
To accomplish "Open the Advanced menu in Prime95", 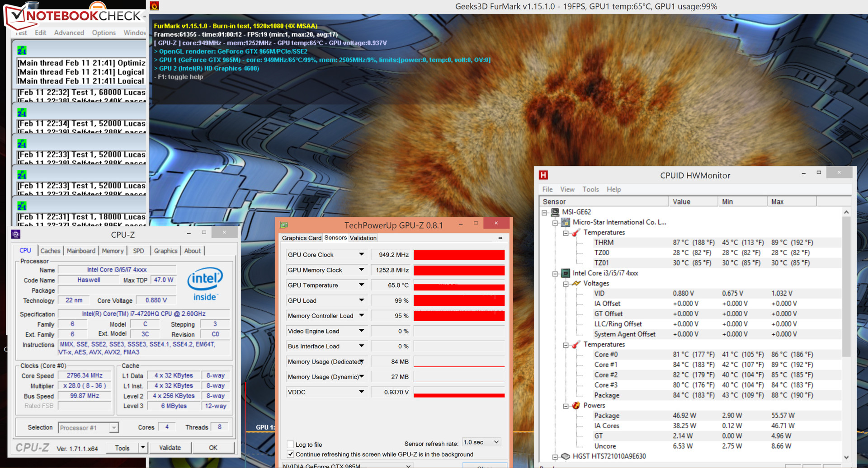I will coord(69,33).
